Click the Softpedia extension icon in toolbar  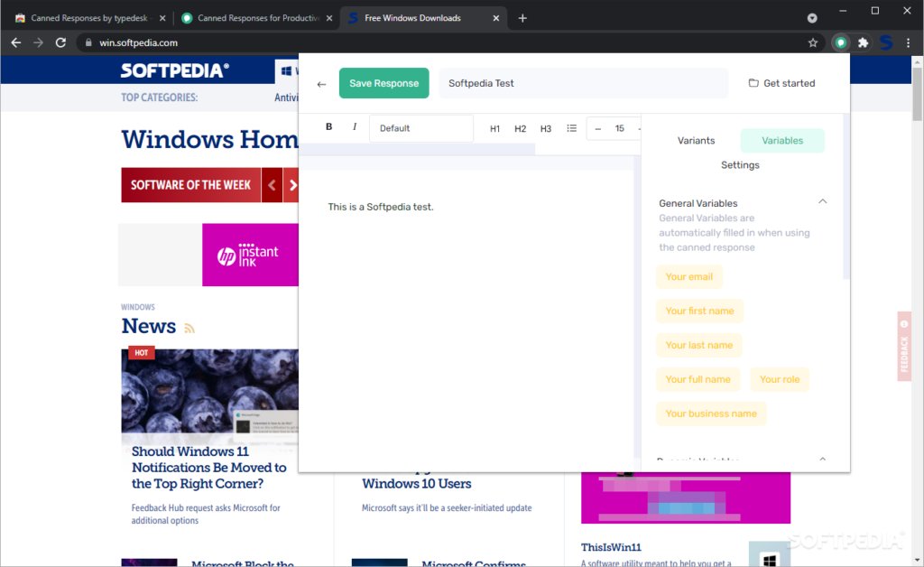pos(886,42)
